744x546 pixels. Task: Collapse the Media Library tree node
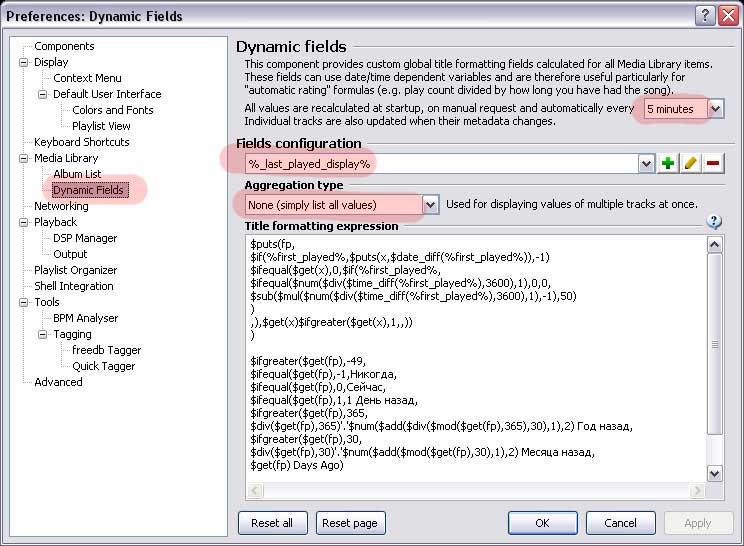(23, 158)
